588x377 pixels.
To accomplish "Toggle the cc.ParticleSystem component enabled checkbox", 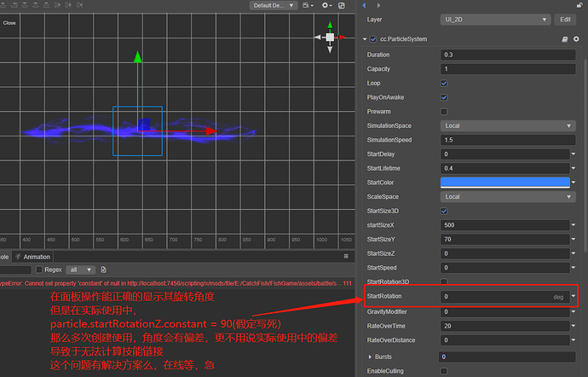I will [x=373, y=39].
